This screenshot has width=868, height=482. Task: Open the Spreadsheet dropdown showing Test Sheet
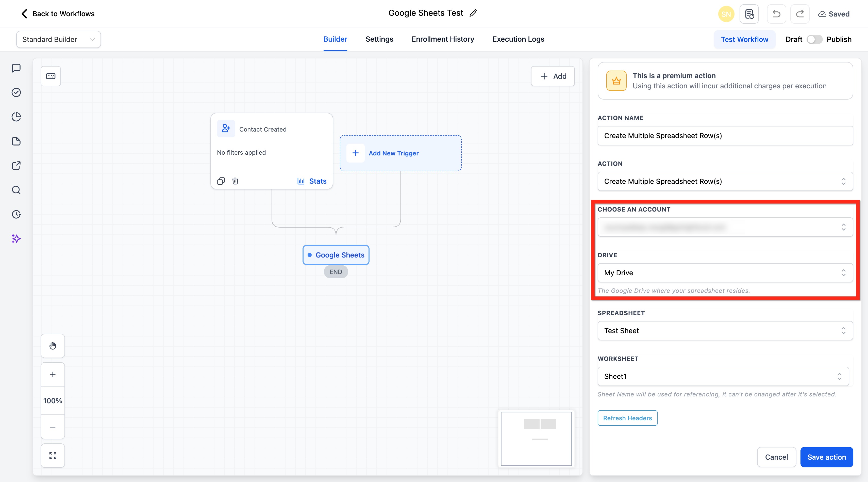(x=725, y=330)
